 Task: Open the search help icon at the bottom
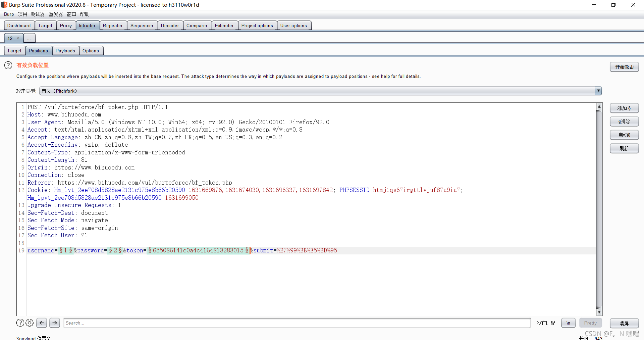point(20,323)
